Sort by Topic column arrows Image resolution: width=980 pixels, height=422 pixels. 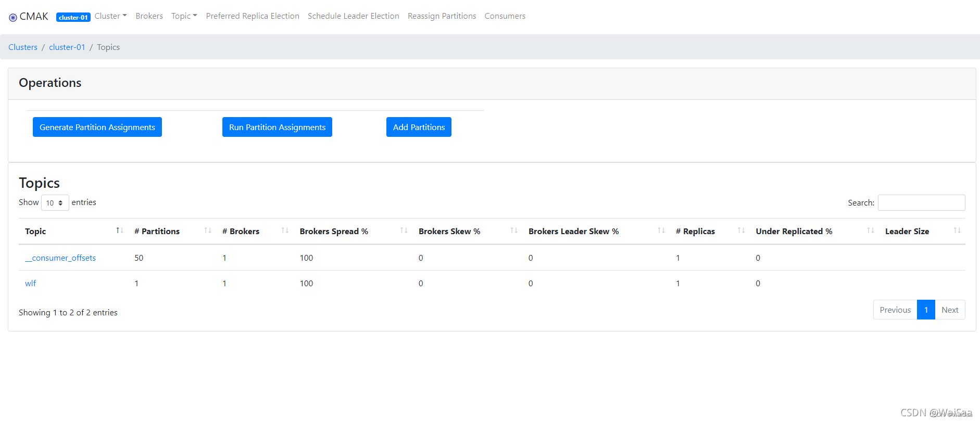tap(119, 231)
